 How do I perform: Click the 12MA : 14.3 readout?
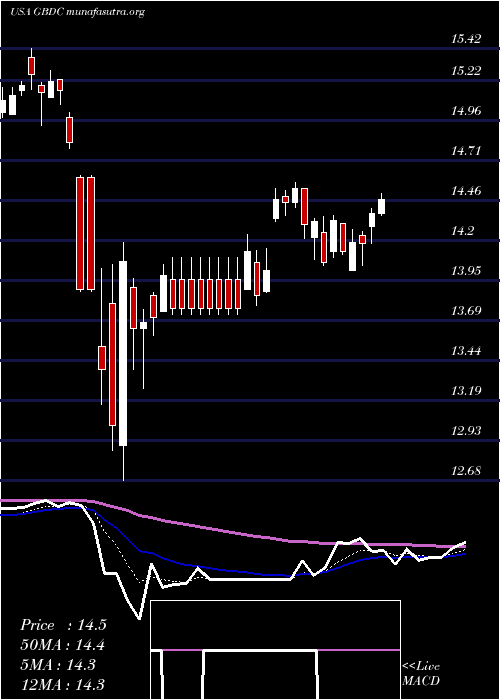click(63, 685)
